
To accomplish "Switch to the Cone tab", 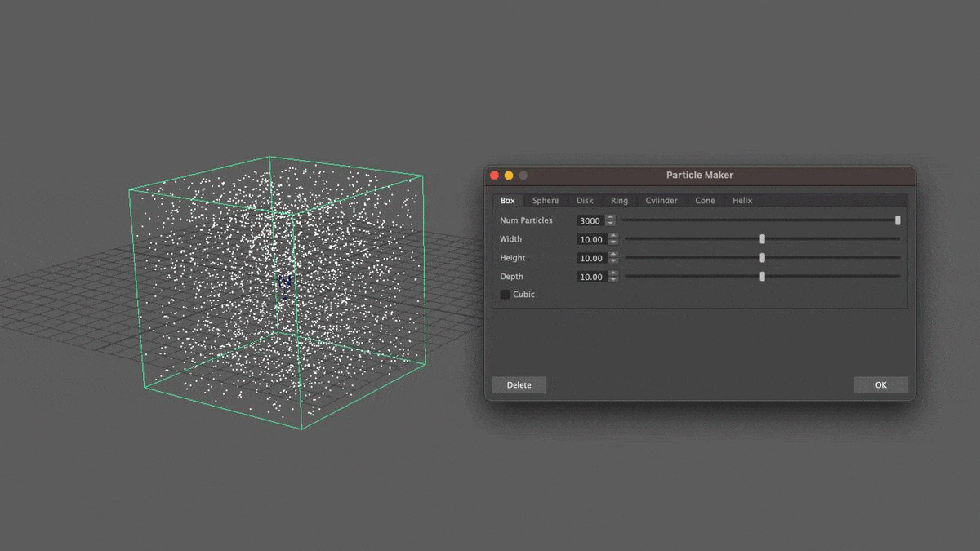I will coord(705,201).
